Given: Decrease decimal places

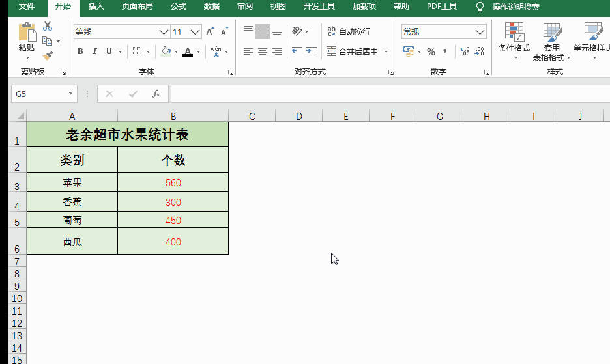Looking at the screenshot, I should (x=480, y=51).
